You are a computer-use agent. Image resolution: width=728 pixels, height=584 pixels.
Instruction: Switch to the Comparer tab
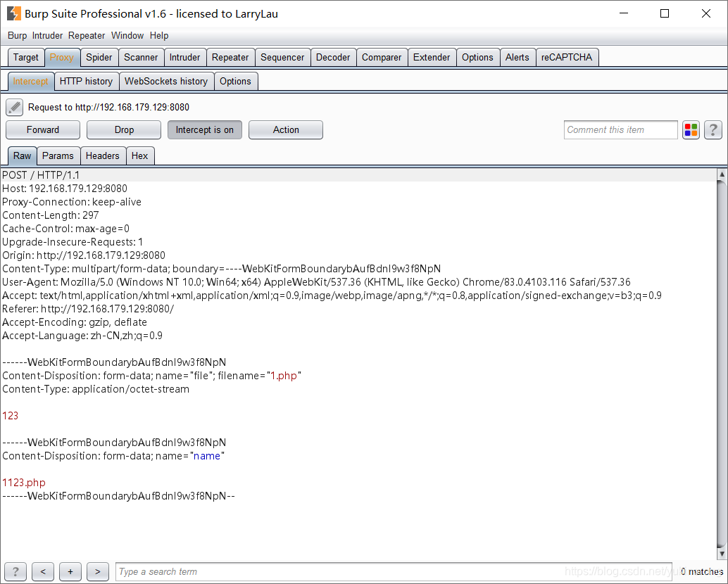pyautogui.click(x=382, y=58)
